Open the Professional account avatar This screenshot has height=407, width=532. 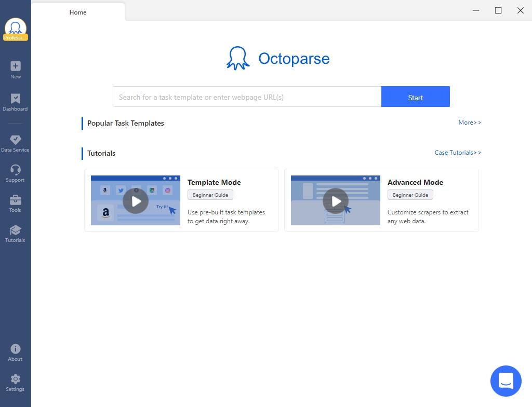15,30
